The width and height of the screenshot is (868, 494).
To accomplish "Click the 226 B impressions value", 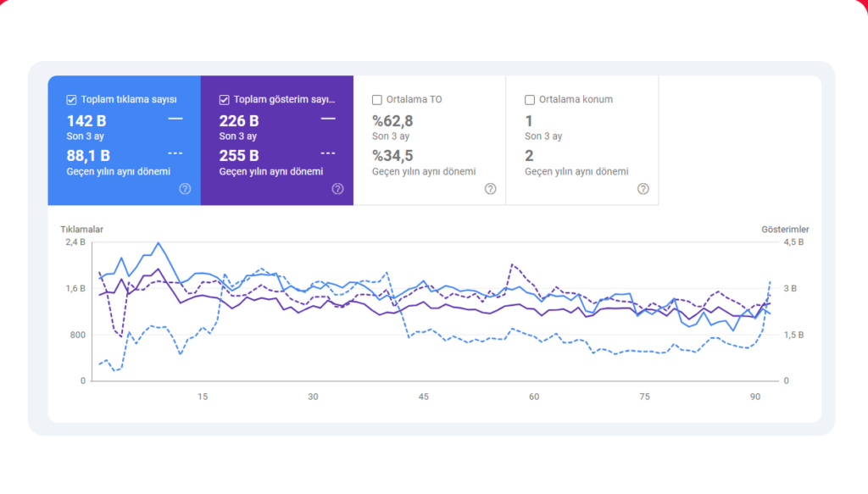I will [239, 120].
